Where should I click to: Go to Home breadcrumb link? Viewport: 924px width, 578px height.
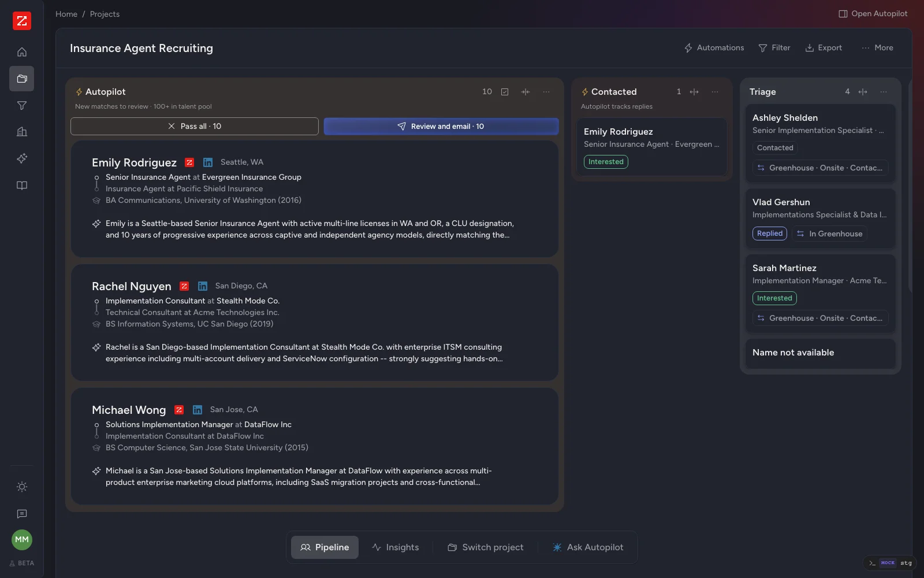pos(66,14)
